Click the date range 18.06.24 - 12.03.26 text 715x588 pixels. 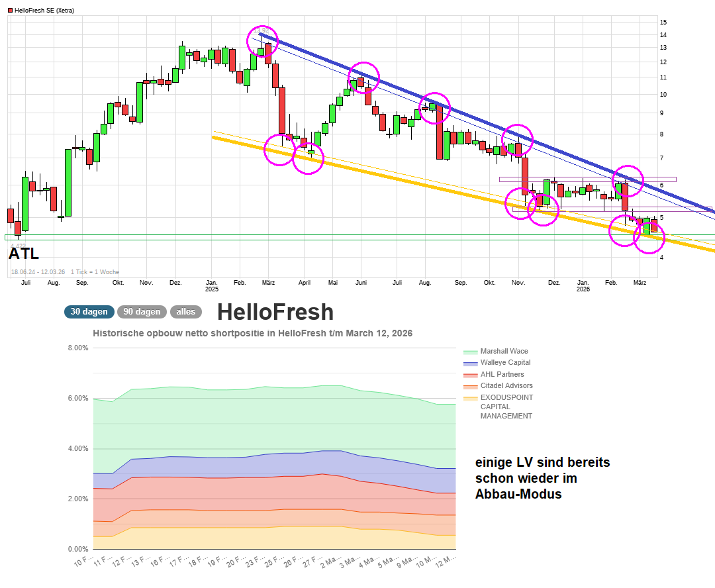[x=38, y=272]
